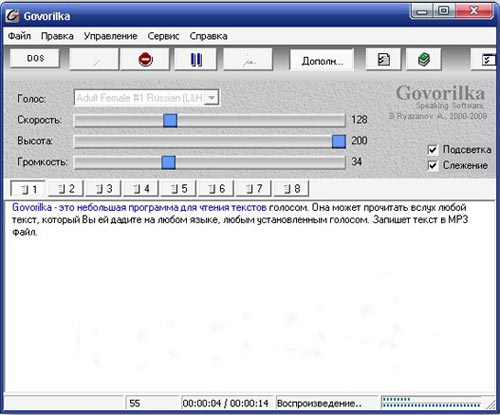Uncheck the Слежение checkbox
Image resolution: width=500 pixels, height=415 pixels.
433,165
